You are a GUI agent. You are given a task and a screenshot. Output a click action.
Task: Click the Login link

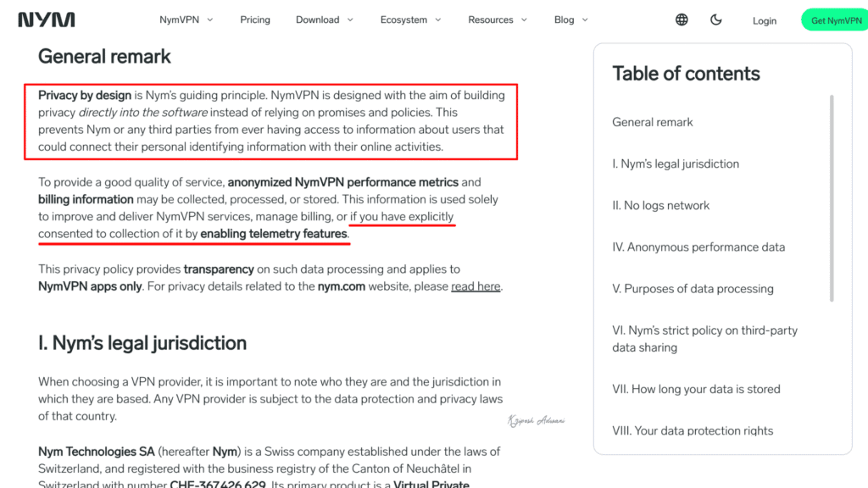point(765,21)
